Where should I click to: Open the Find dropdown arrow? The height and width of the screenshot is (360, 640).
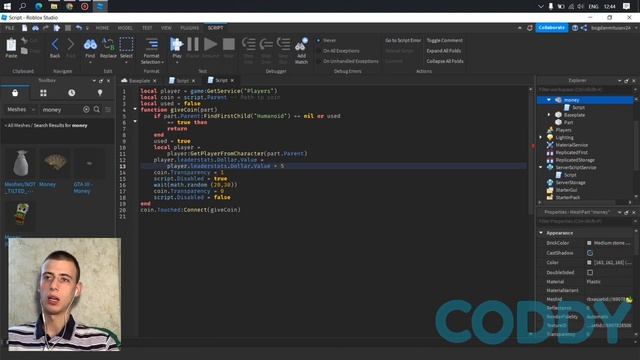(x=90, y=62)
